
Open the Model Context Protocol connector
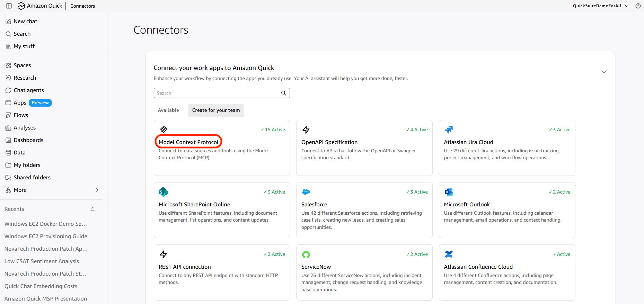pos(188,142)
